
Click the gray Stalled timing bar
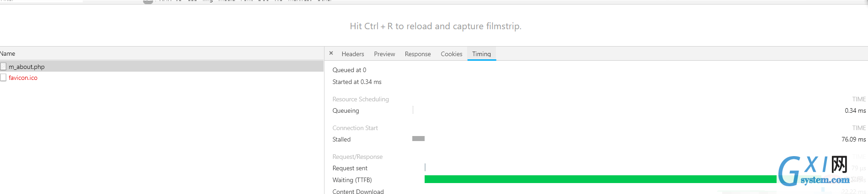[x=418, y=139]
